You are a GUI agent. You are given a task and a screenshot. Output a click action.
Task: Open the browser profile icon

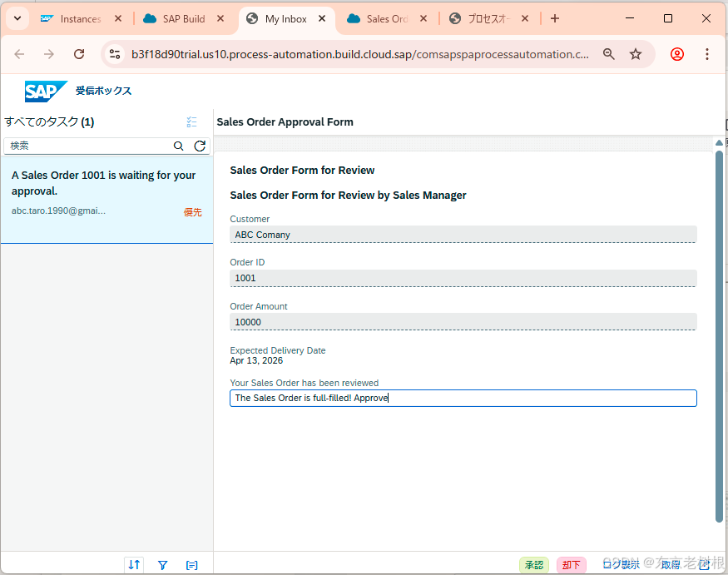pyautogui.click(x=677, y=54)
